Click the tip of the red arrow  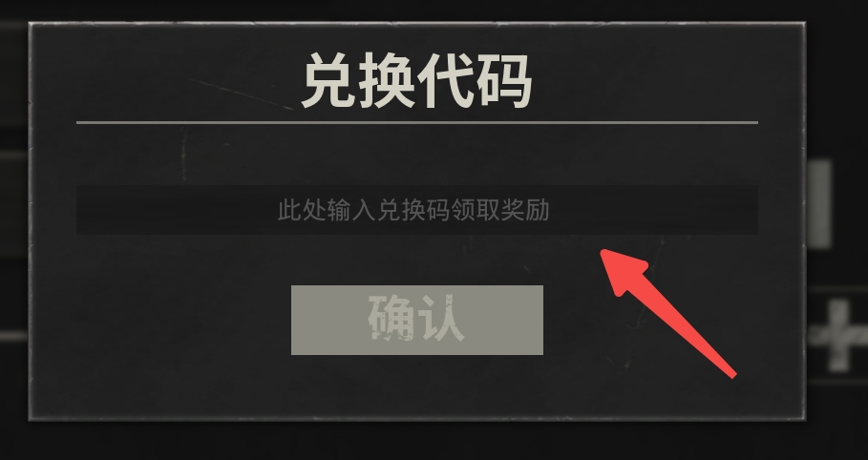pyautogui.click(x=605, y=253)
